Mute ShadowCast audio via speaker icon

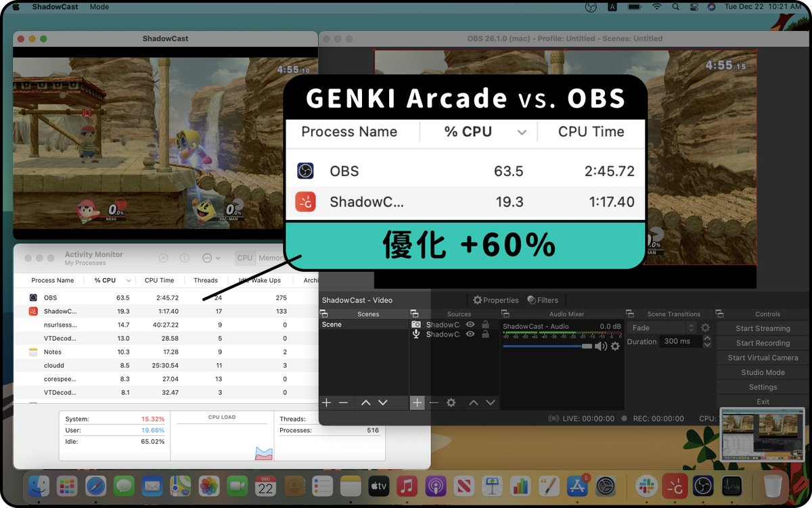[601, 346]
